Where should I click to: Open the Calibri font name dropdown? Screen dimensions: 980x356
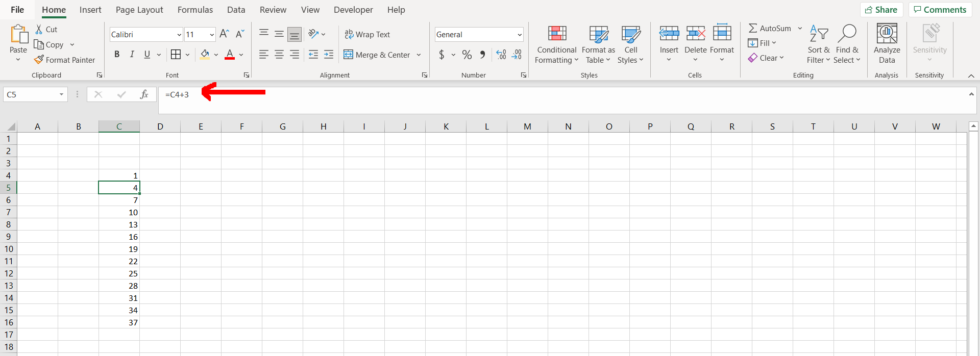pos(179,35)
